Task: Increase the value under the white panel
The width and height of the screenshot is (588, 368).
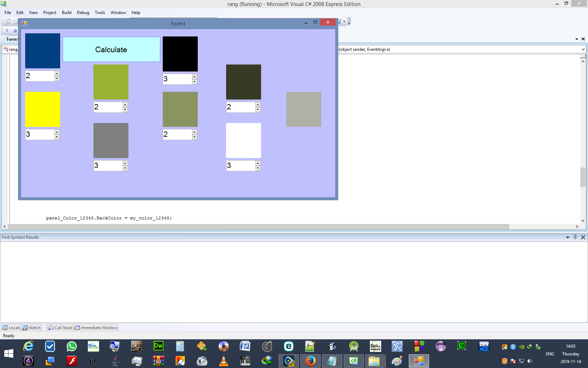Action: [258, 163]
